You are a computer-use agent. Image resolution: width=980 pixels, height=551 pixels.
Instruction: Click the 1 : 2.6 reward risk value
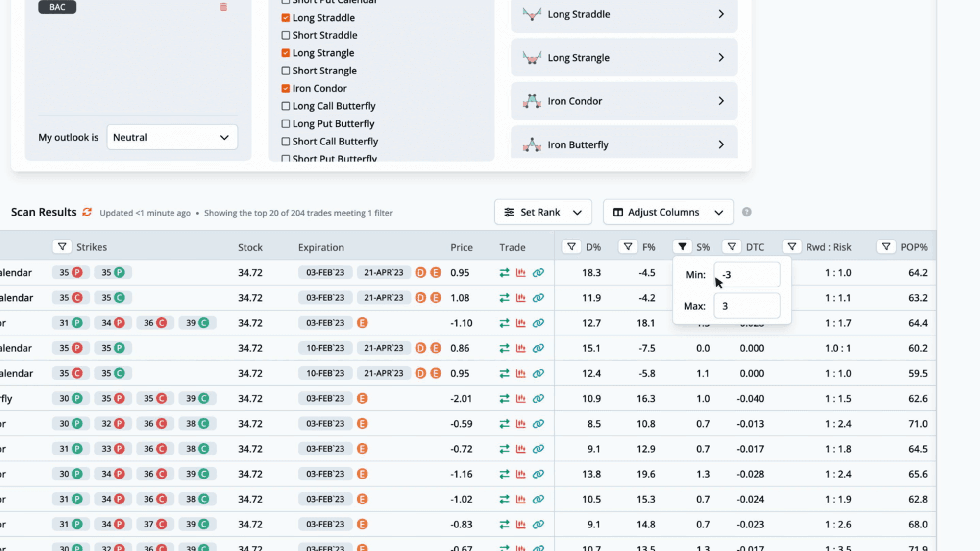[838, 525]
